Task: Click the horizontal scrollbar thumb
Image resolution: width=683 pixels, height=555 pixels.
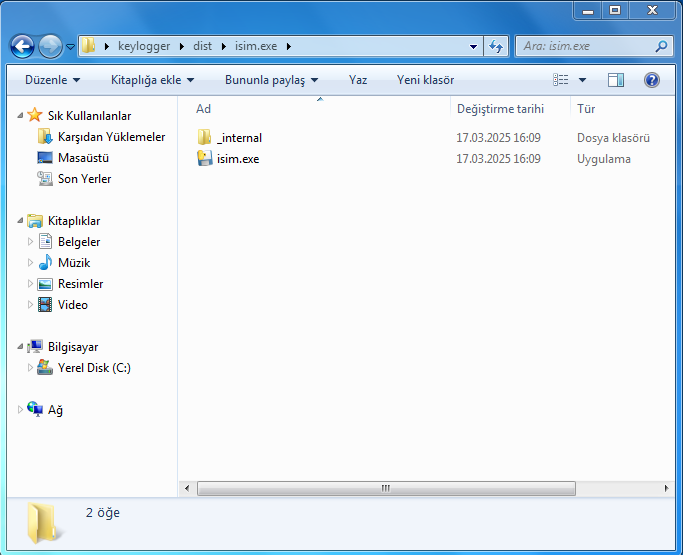Action: [386, 488]
